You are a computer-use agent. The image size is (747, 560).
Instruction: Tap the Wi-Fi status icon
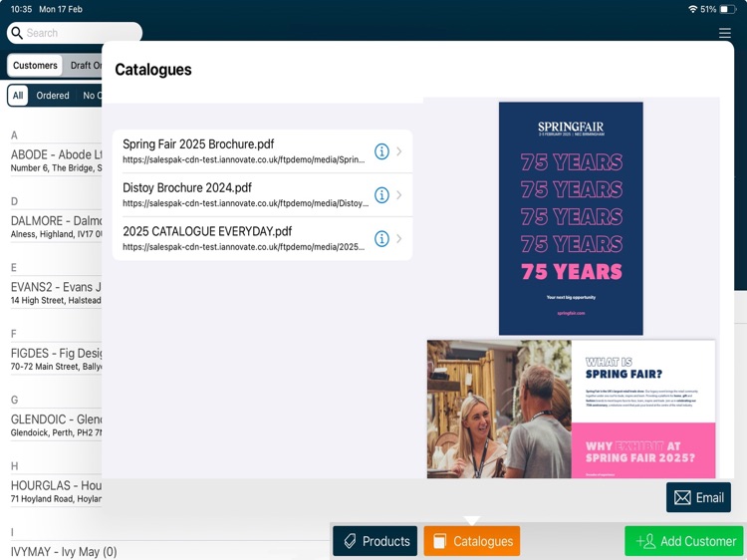[692, 9]
